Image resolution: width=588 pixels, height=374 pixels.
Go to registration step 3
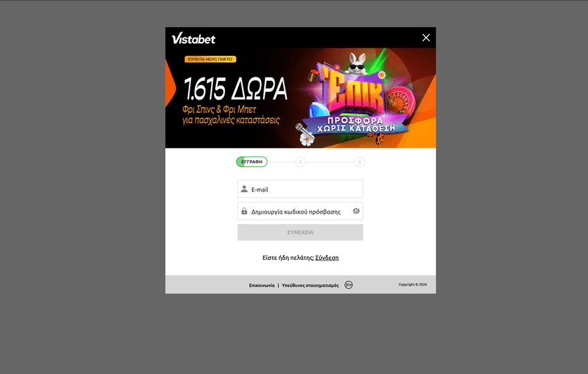[x=360, y=162]
